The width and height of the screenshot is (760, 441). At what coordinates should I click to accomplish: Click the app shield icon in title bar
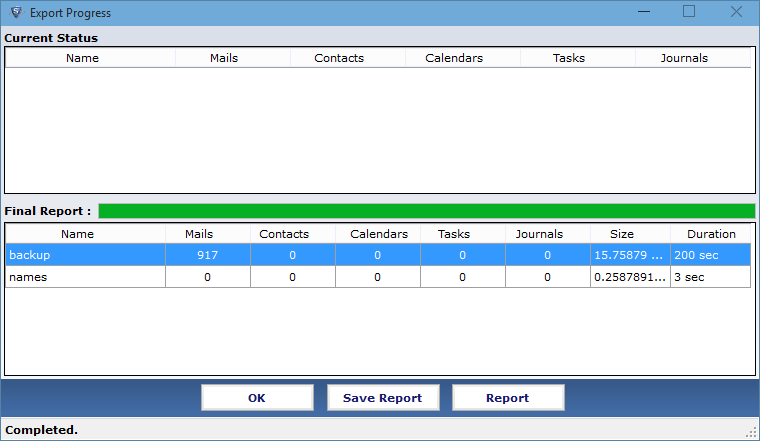(16, 13)
